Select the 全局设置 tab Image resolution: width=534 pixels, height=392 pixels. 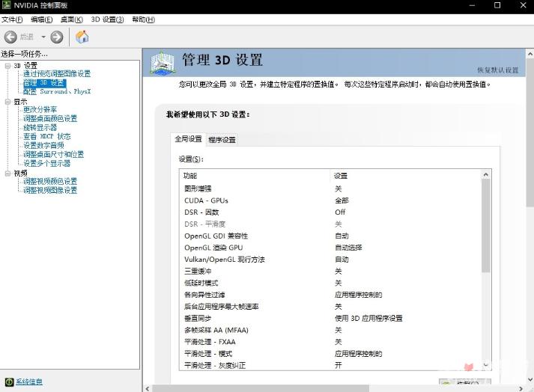click(188, 139)
